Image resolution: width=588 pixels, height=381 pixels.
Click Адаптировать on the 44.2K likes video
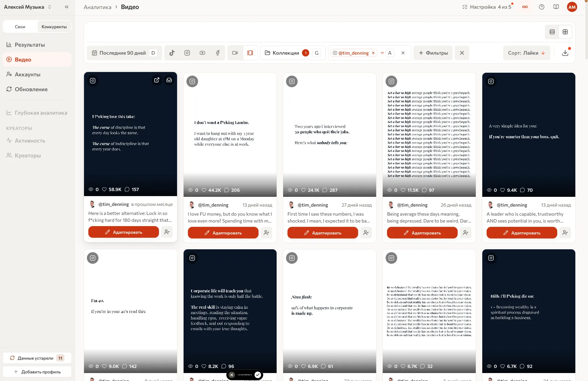pos(223,233)
